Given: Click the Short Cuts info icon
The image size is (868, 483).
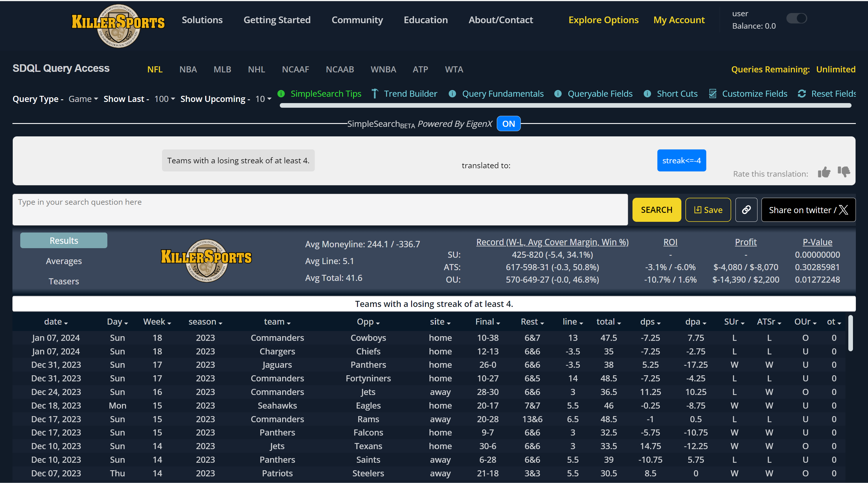Looking at the screenshot, I should click(x=647, y=94).
